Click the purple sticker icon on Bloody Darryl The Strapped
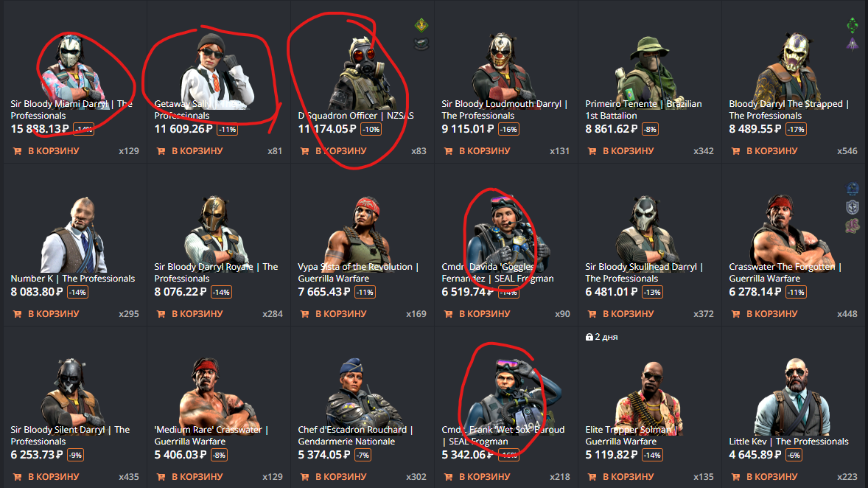Image resolution: width=868 pixels, height=488 pixels. point(853,43)
